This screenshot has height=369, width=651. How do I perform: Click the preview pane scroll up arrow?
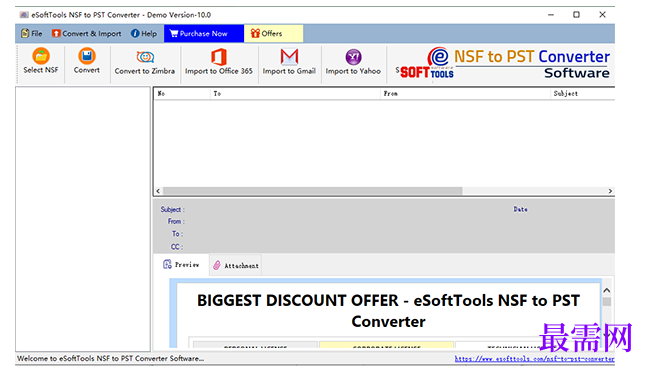(607, 290)
